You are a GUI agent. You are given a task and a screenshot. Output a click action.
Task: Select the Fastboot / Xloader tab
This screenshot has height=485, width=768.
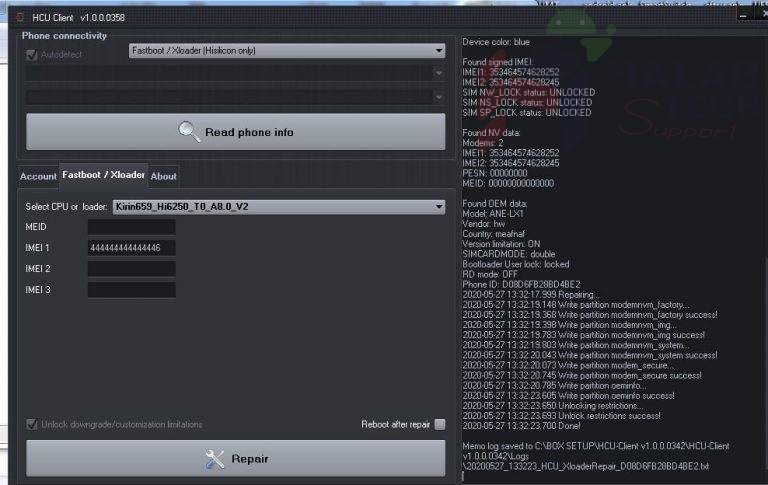click(x=103, y=175)
